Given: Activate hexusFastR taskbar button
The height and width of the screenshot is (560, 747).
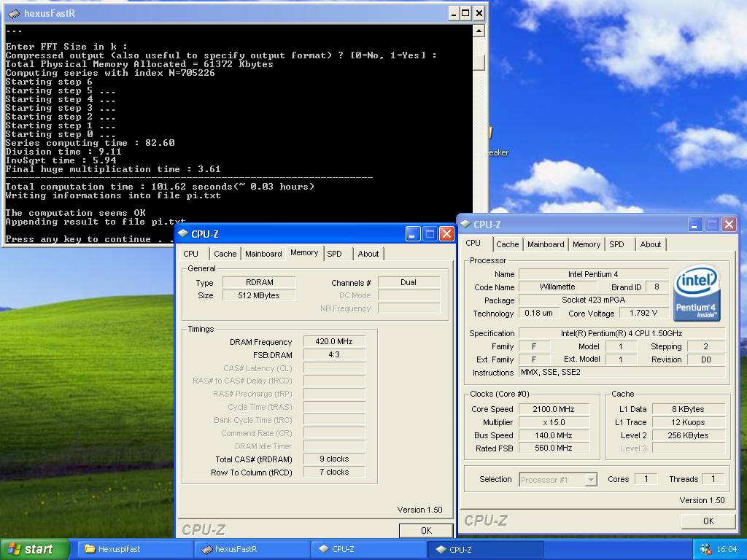Looking at the screenshot, I should (x=252, y=549).
